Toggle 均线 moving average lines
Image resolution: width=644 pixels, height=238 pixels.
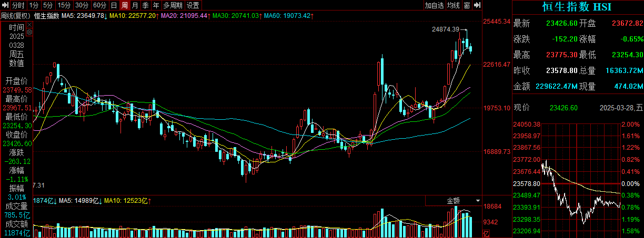coord(453,5)
